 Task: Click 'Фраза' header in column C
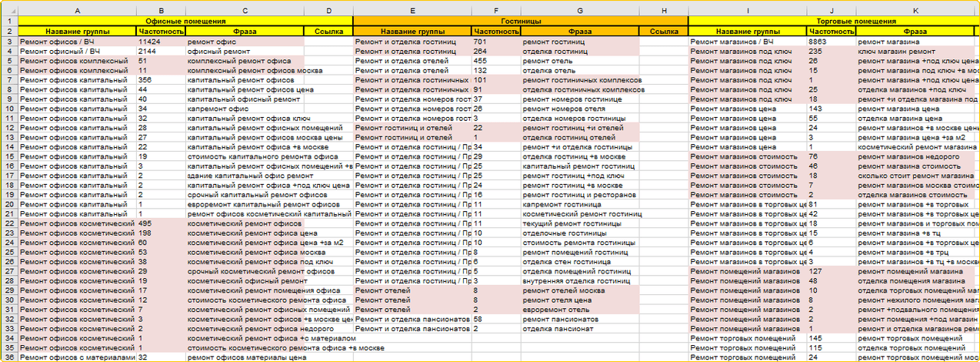coord(245,32)
